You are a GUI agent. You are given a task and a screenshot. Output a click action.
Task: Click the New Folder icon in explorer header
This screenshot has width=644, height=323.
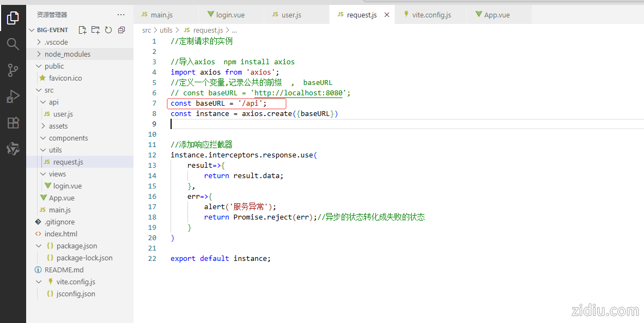click(95, 30)
